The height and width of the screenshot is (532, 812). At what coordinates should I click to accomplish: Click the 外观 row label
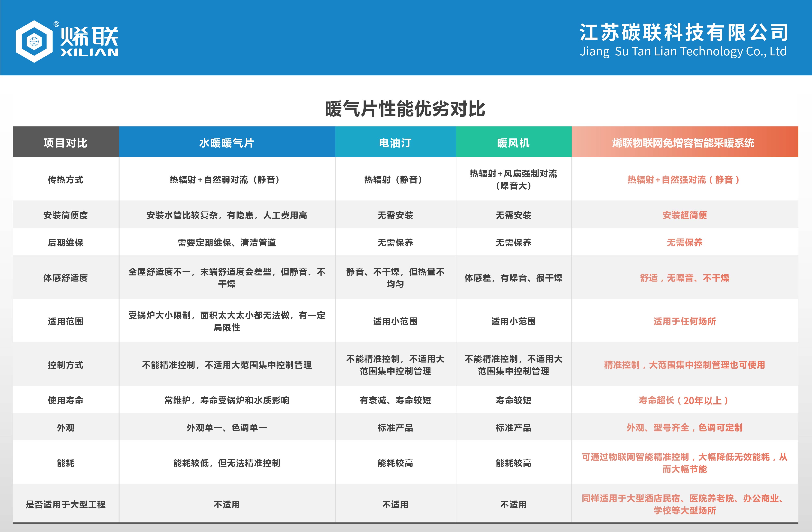(66, 427)
